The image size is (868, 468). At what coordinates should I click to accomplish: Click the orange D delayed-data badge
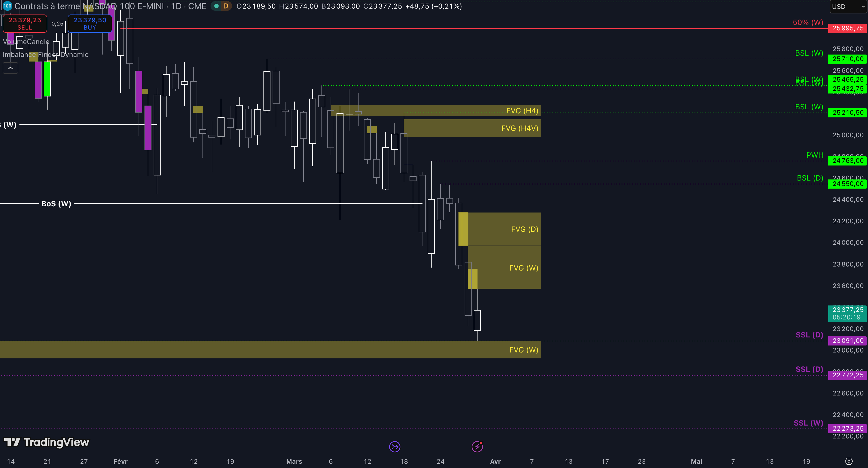pyautogui.click(x=226, y=6)
